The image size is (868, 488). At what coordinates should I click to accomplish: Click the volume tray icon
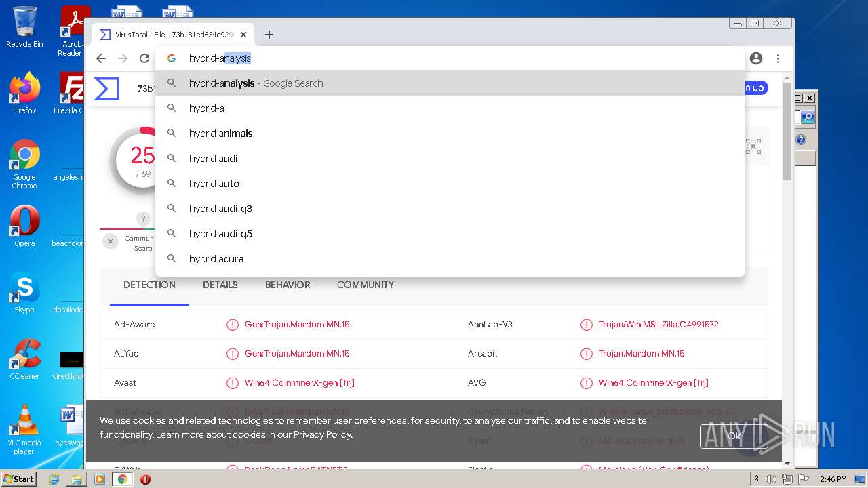tap(771, 479)
